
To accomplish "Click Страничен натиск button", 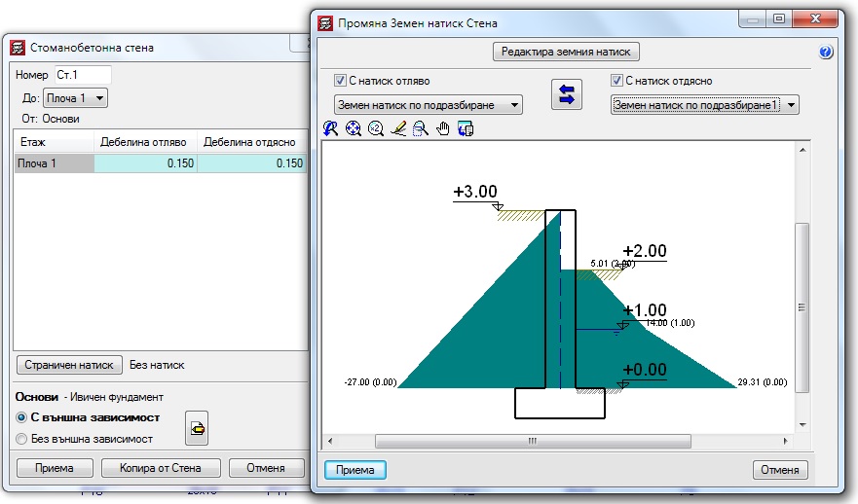I will tap(69, 365).
